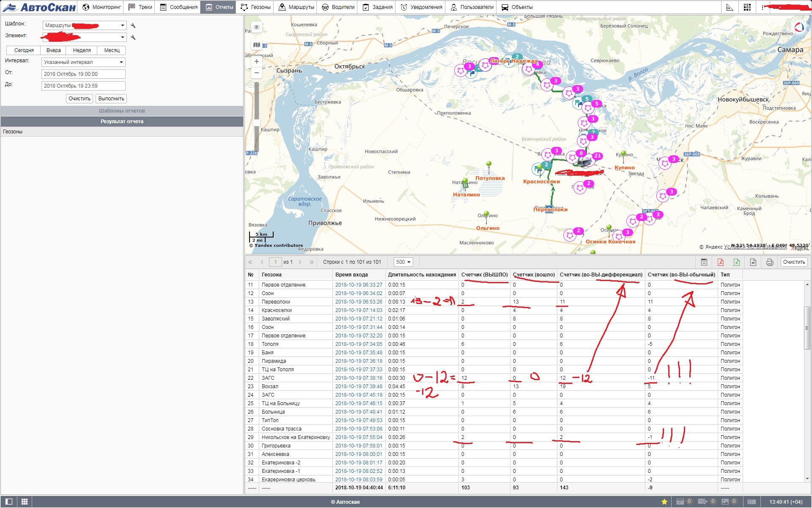Expand the Интервал dropdown
The image size is (812, 508).
[84, 62]
